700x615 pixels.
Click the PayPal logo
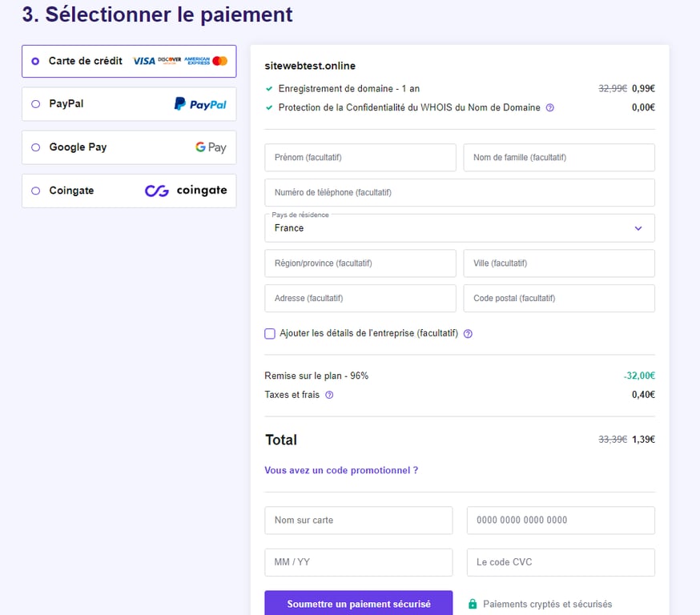point(199,103)
